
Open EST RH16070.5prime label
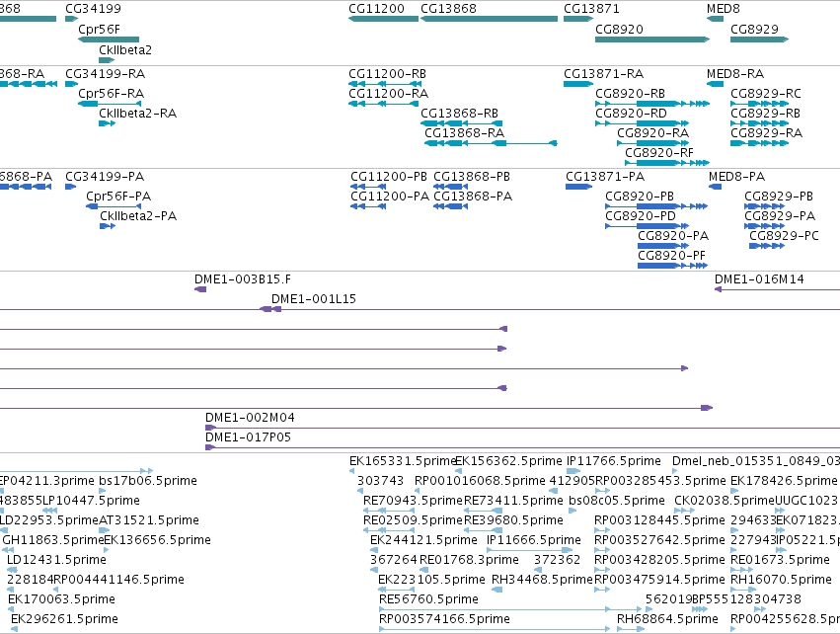(x=782, y=580)
